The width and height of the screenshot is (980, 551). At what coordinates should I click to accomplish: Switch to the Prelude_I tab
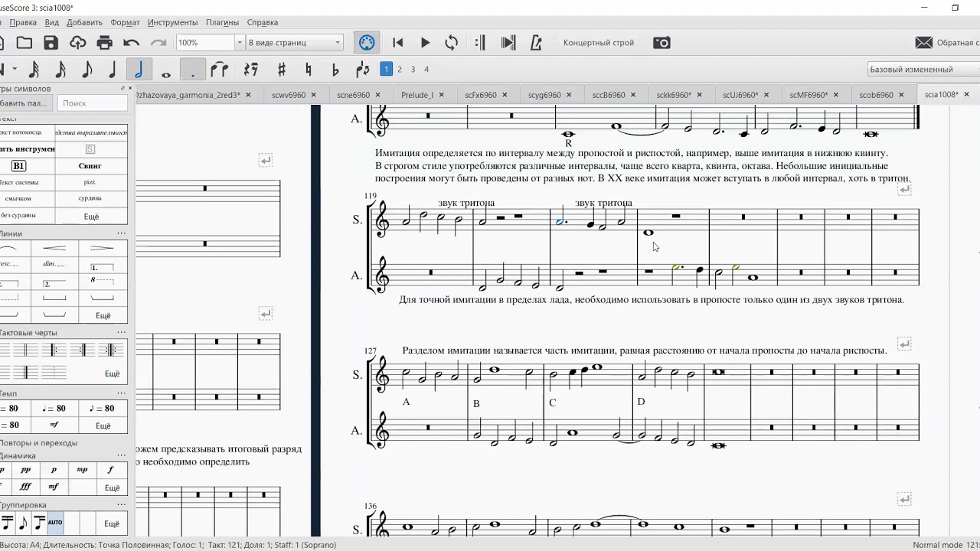pyautogui.click(x=417, y=95)
